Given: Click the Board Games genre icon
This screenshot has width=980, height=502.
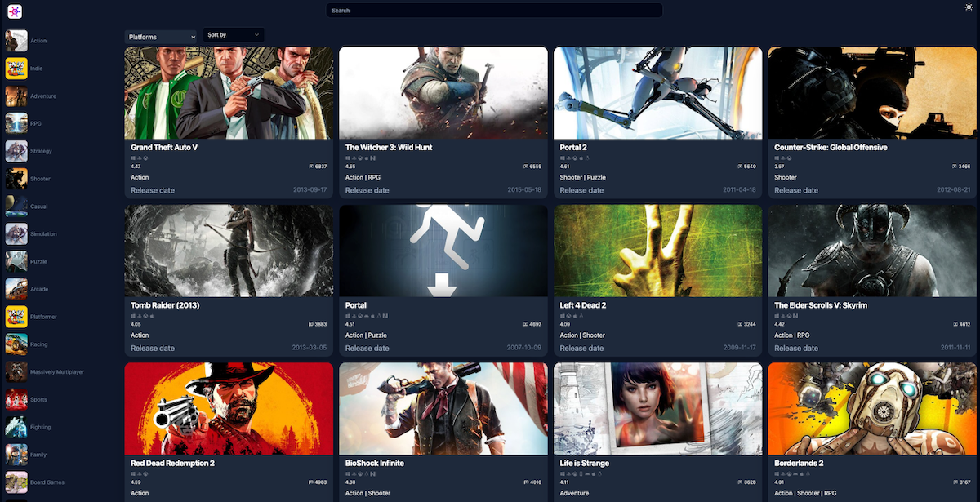Looking at the screenshot, I should coord(16,482).
